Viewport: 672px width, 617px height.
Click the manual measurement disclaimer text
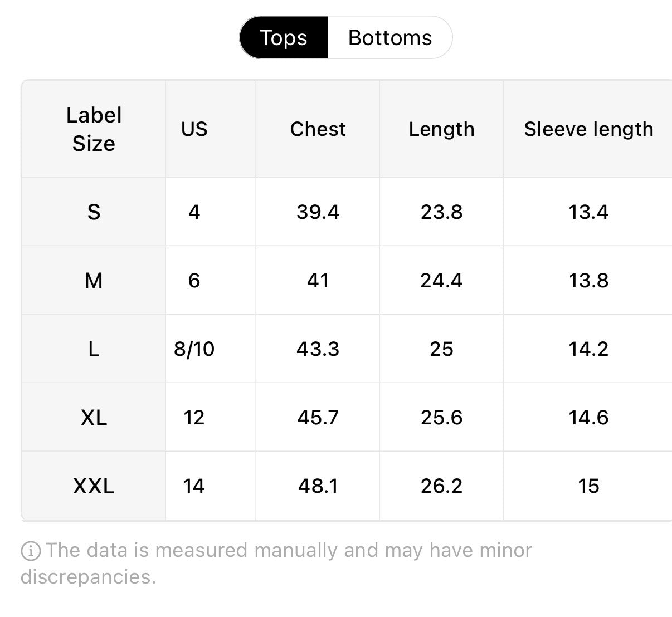coord(276,564)
